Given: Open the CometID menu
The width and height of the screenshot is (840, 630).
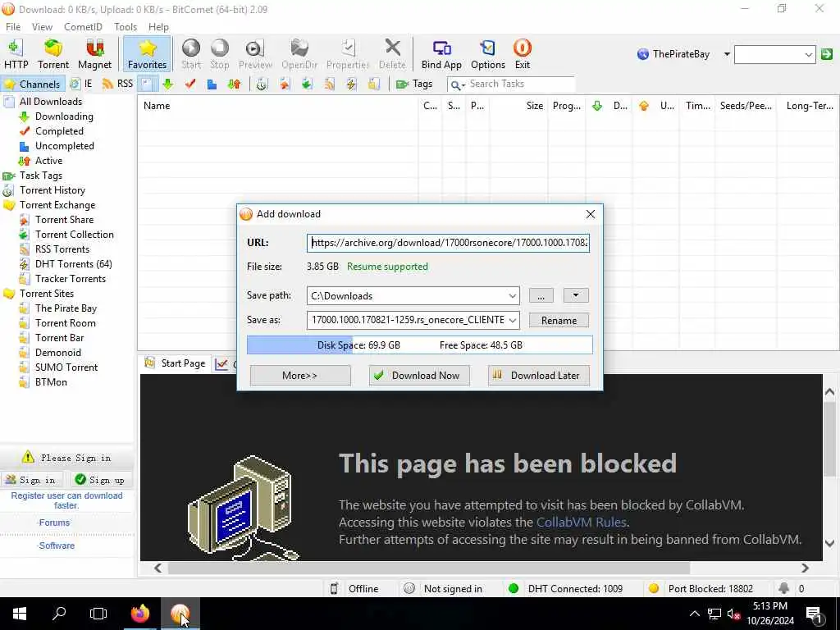Looking at the screenshot, I should [x=83, y=27].
